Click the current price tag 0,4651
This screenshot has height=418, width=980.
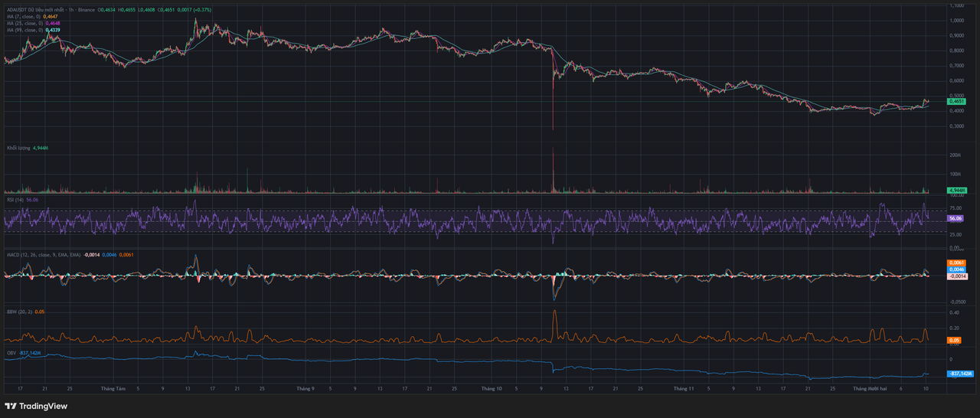[x=957, y=101]
